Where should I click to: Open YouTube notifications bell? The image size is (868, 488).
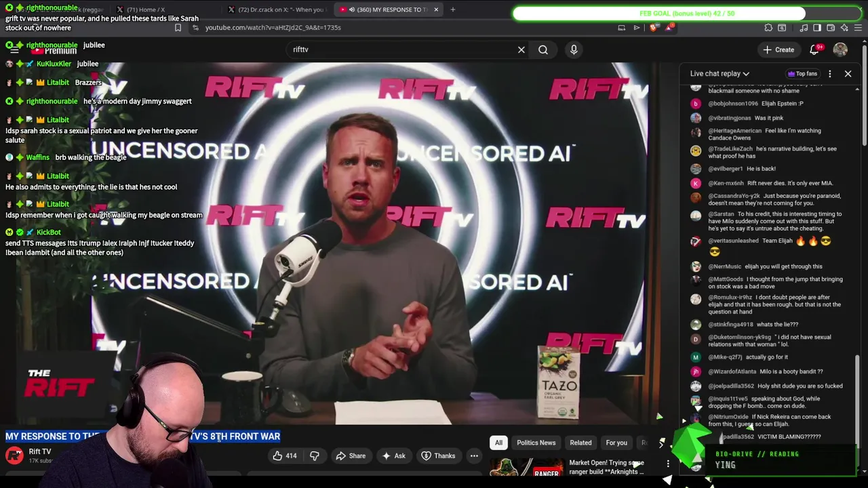(815, 49)
